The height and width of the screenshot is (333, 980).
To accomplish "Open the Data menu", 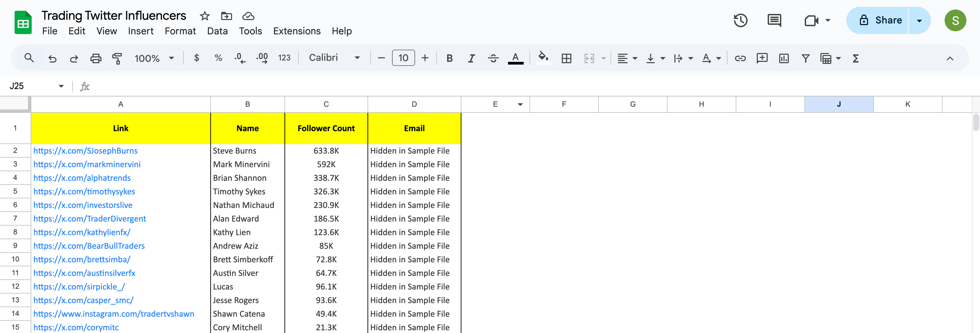I will tap(217, 31).
